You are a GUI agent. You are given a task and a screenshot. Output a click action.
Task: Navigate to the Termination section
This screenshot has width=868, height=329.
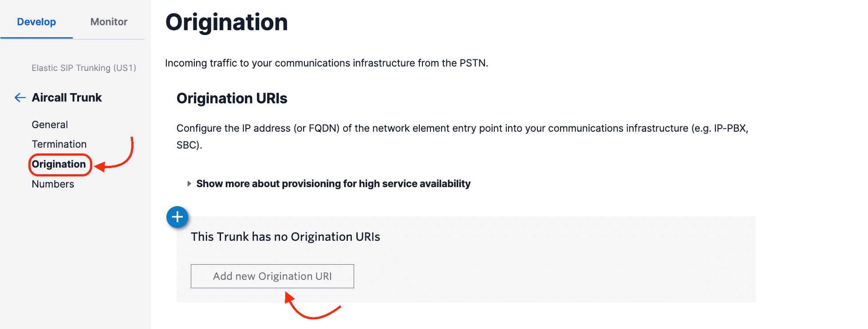coord(59,144)
